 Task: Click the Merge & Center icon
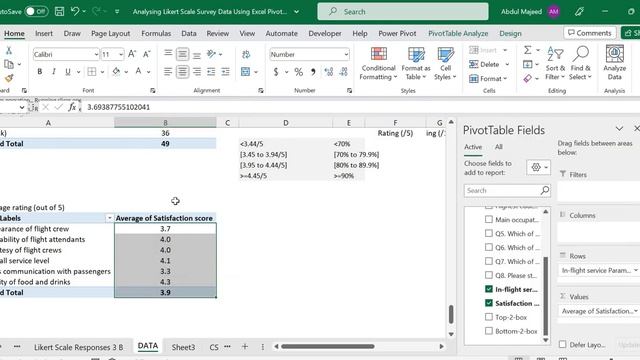pyautogui.click(x=245, y=72)
